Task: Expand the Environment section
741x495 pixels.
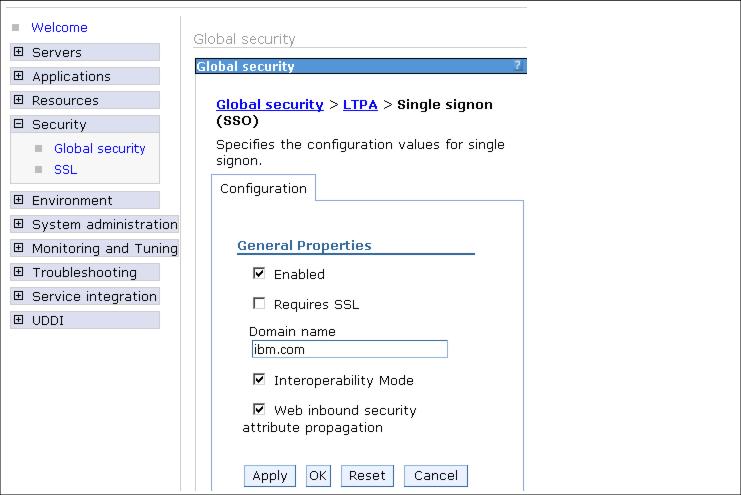Action: [18, 200]
